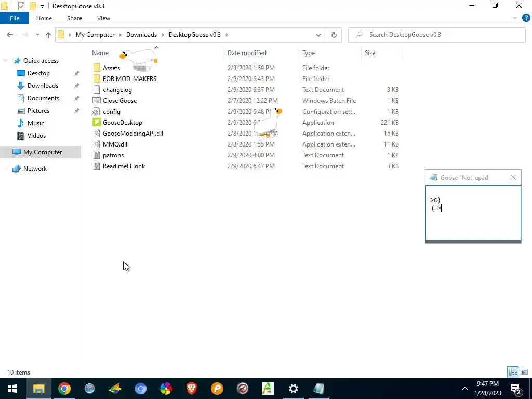Expand chevron after DesktopGoose v0.3 in path
Screen dimensions: 532x399
(227, 35)
